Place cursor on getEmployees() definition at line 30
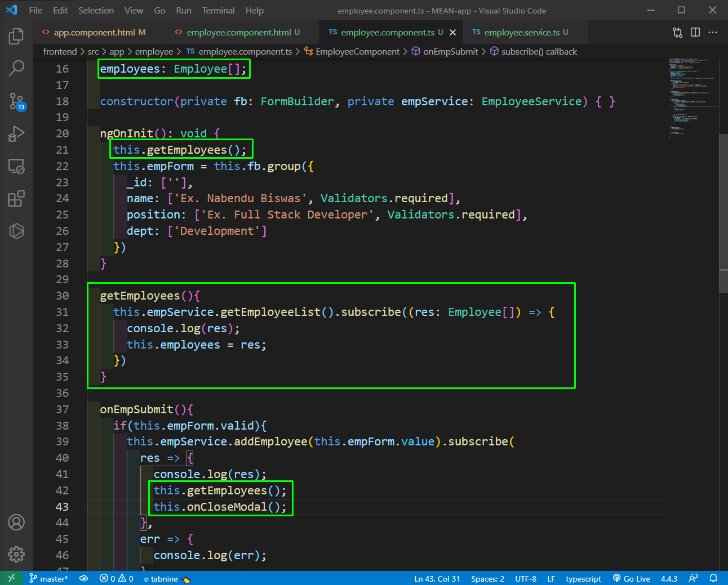Viewport: 728px width, 585px height. point(150,296)
